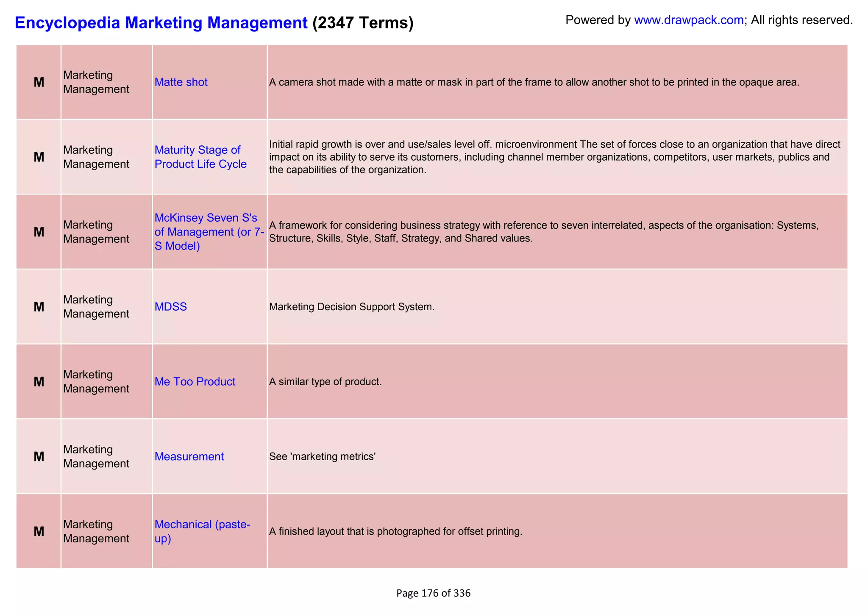Screen dimensions: 868x614
Task: Click Marketing Management cell in MDSS row
Action: click(x=96, y=307)
